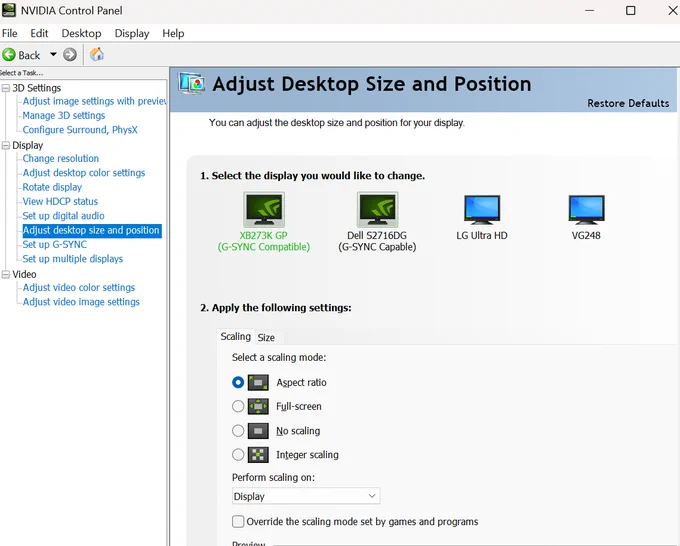
Task: Click the Full-screen scaling mode icon
Action: tap(258, 406)
